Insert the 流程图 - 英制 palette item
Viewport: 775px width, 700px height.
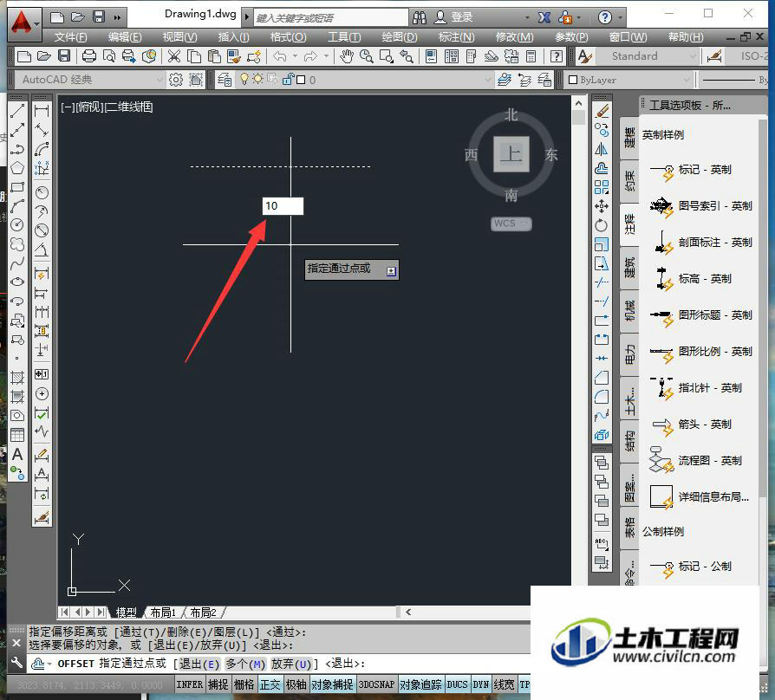click(x=695, y=460)
